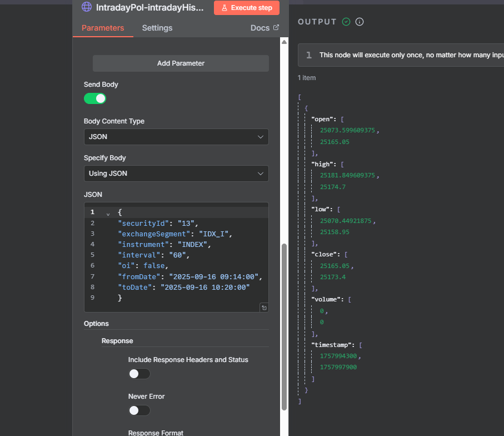504x436 pixels.
Task: Select the Parameters tab
Action: pyautogui.click(x=103, y=28)
